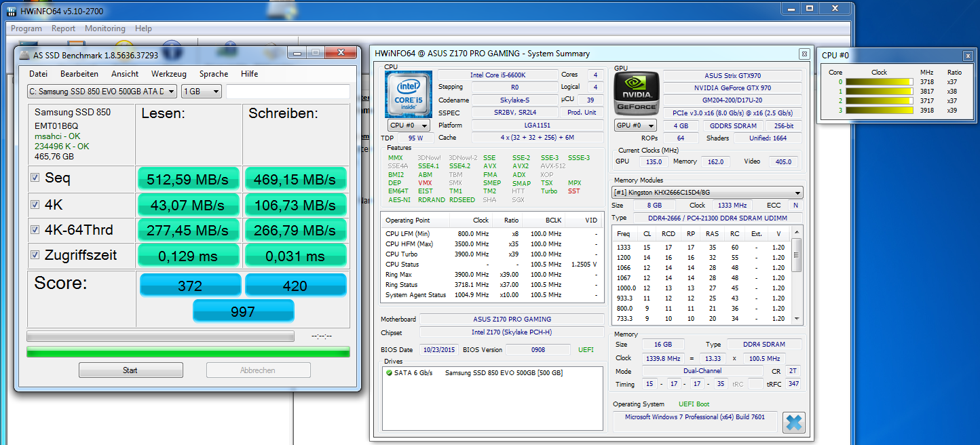
Task: Click the 4K write result 106,73 MB/s
Action: click(x=295, y=205)
